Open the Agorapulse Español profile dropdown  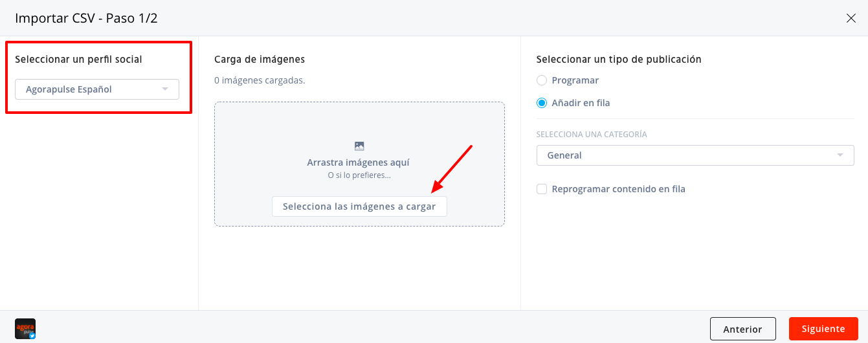point(97,89)
